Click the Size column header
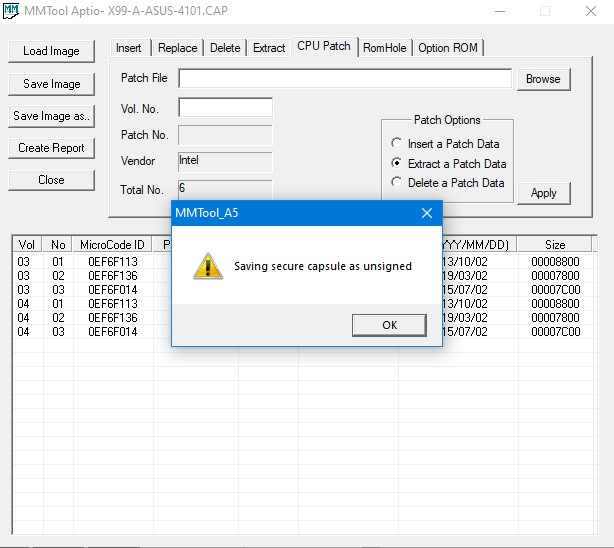614x548 pixels. (555, 245)
